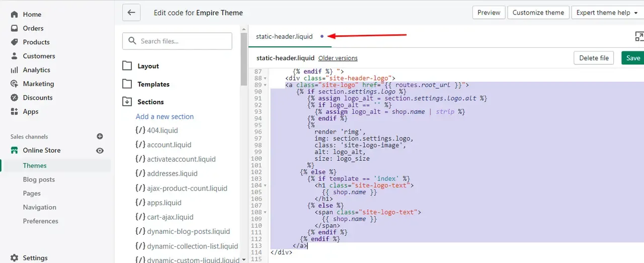
Task: Click the Marketing megaphone icon
Action: click(14, 84)
